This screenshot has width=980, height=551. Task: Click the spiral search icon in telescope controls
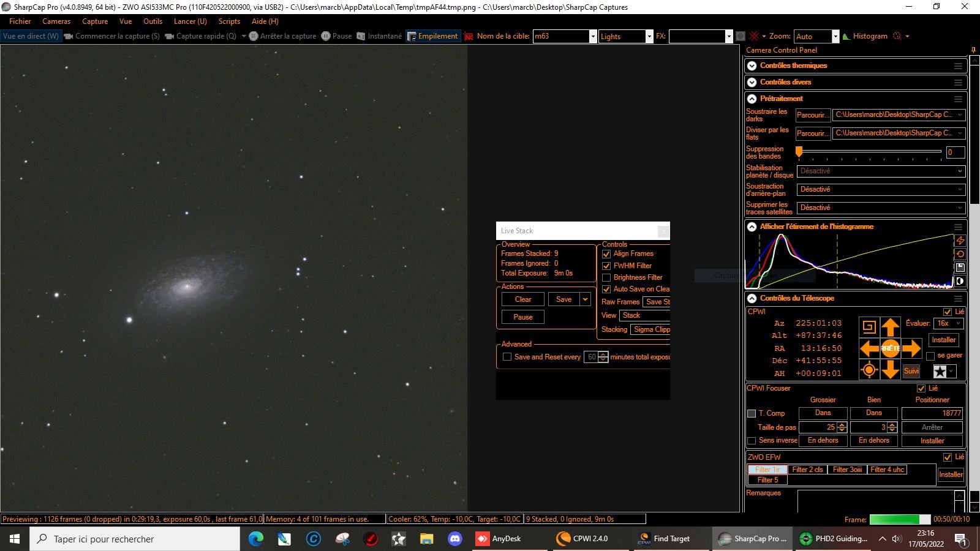click(869, 327)
